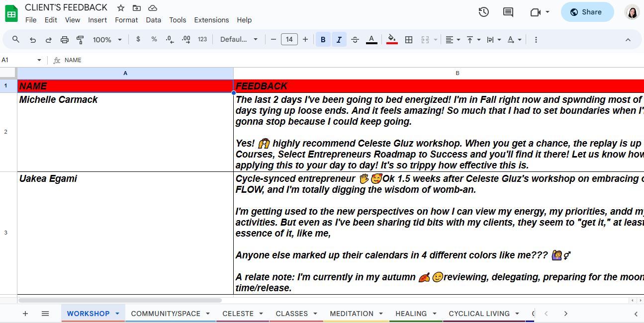Toggle strikethrough formatting
Image resolution: width=644 pixels, height=323 pixels.
click(x=355, y=39)
